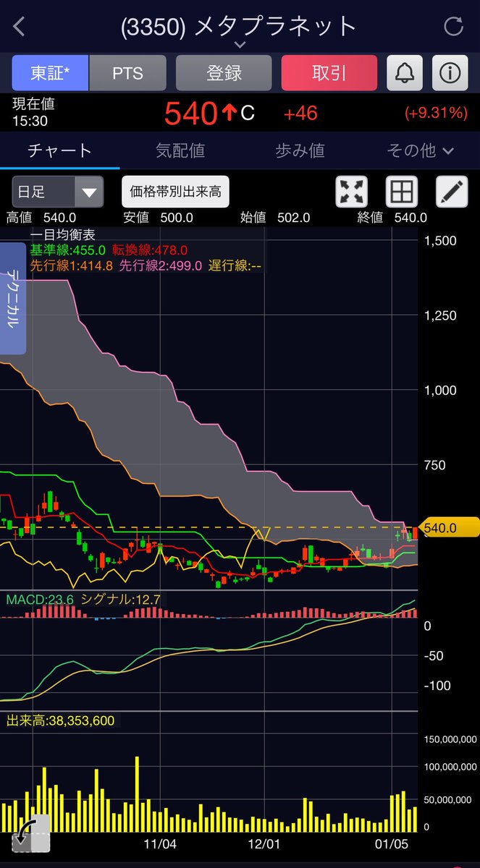The width and height of the screenshot is (480, 868).
Task: Tap the +46 price change
Action: (x=300, y=114)
